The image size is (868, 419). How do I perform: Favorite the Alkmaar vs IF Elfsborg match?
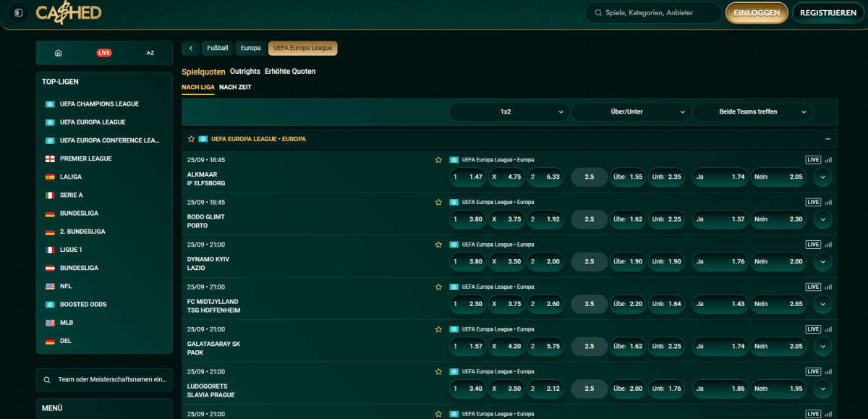coord(438,160)
